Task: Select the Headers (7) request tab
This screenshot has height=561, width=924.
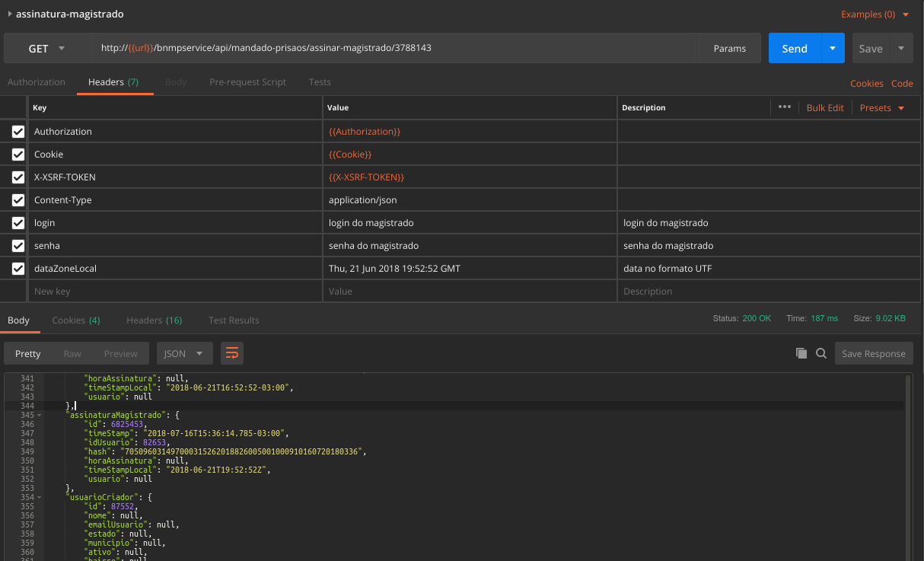Action: click(x=113, y=82)
